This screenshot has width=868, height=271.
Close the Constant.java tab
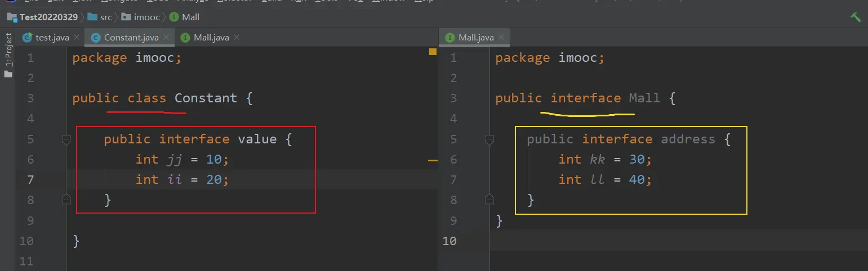pyautogui.click(x=167, y=38)
